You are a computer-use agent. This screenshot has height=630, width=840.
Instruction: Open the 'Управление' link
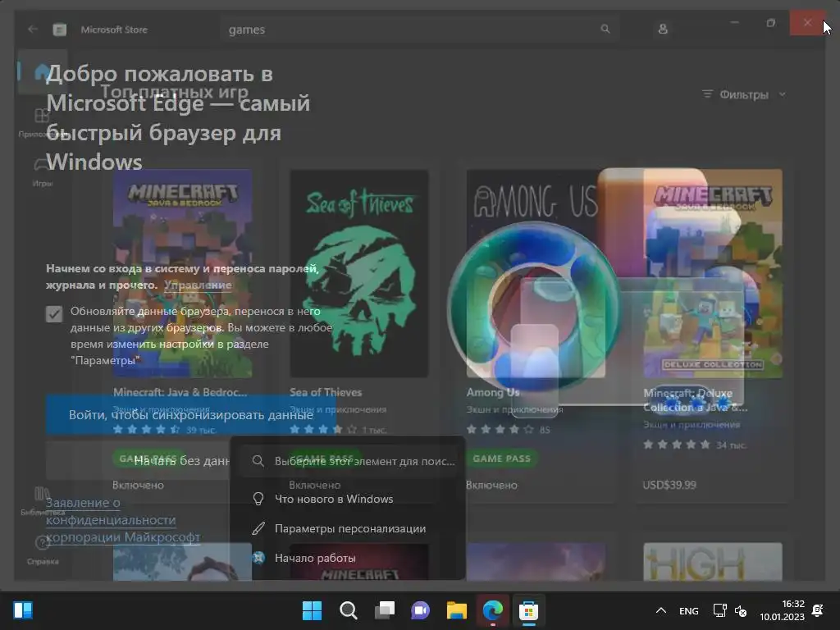[198, 285]
